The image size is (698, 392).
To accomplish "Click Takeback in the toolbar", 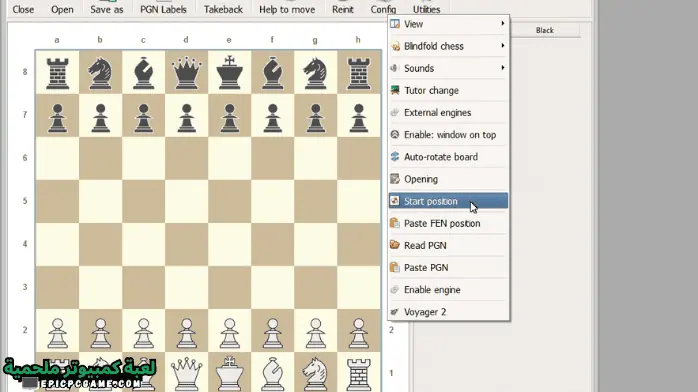I will click(223, 9).
